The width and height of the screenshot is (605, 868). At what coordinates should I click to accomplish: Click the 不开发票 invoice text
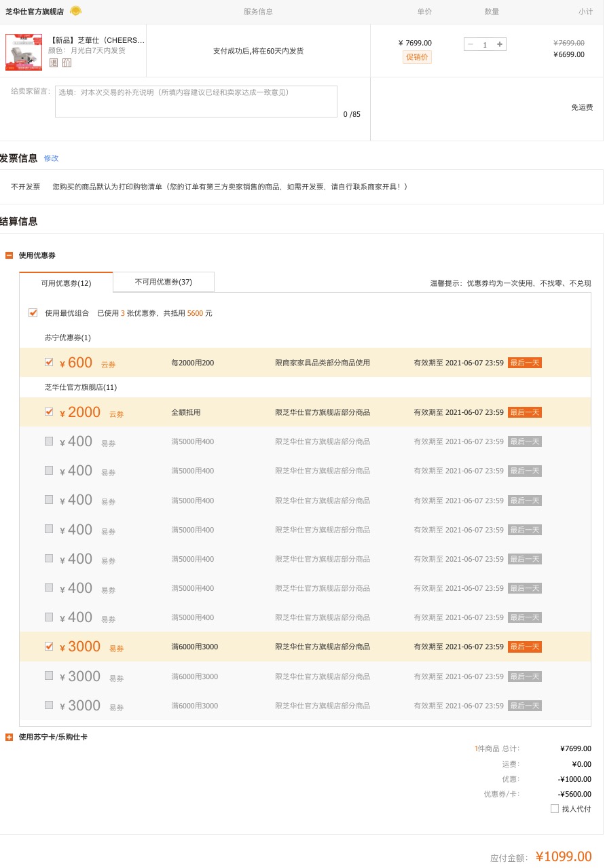pyautogui.click(x=26, y=186)
